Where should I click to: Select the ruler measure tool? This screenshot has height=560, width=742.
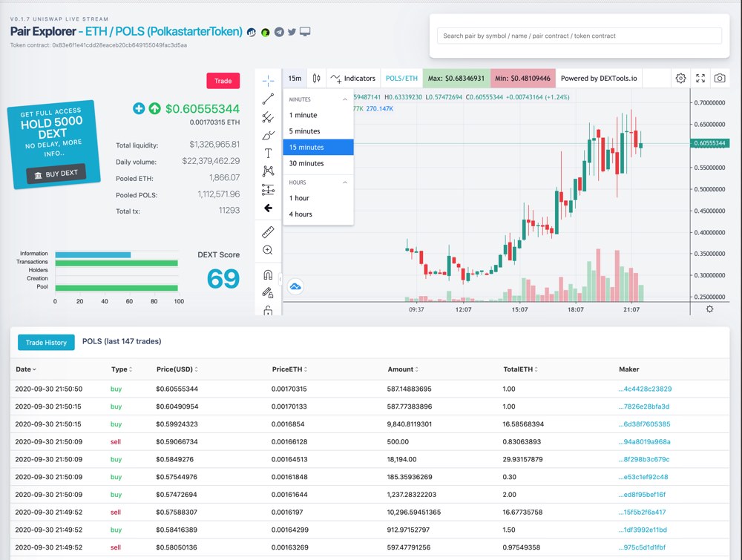(x=268, y=231)
